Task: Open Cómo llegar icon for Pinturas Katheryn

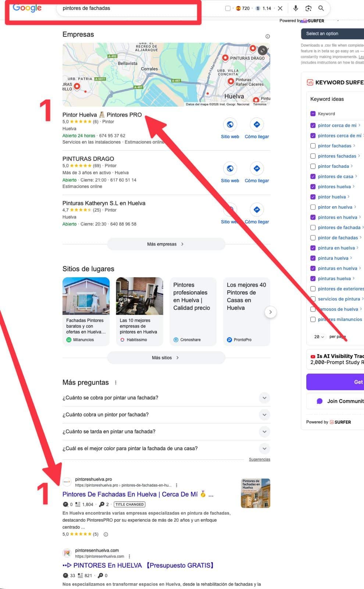Action: click(x=257, y=209)
